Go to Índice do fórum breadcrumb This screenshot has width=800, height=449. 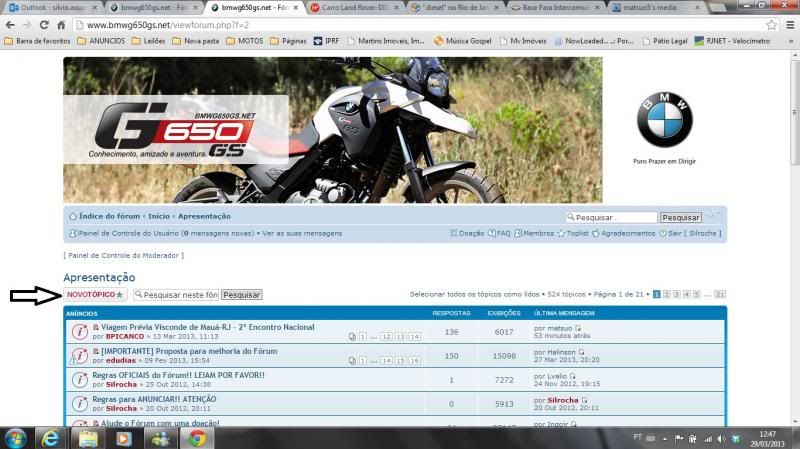tap(109, 216)
